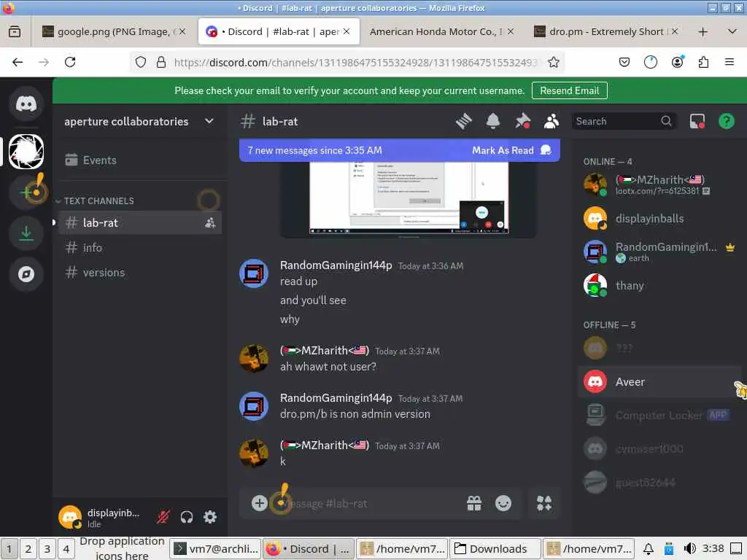Open MZharith member in online list

(659, 184)
